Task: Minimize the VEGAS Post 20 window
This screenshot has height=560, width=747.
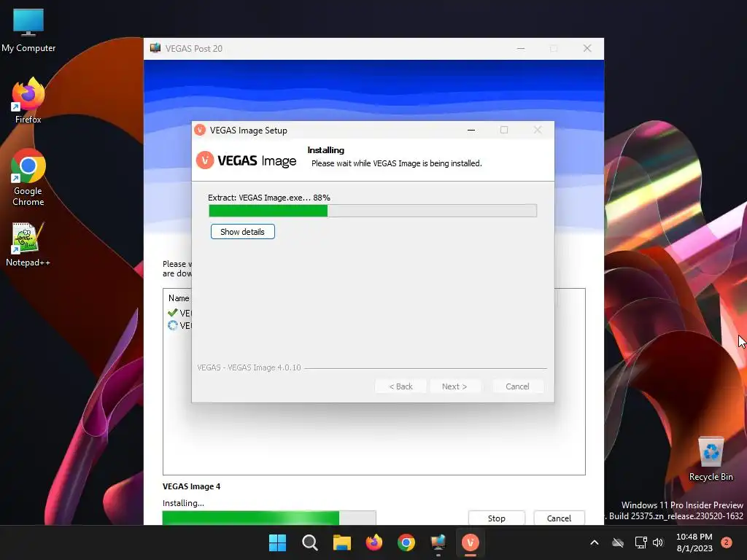Action: click(521, 48)
